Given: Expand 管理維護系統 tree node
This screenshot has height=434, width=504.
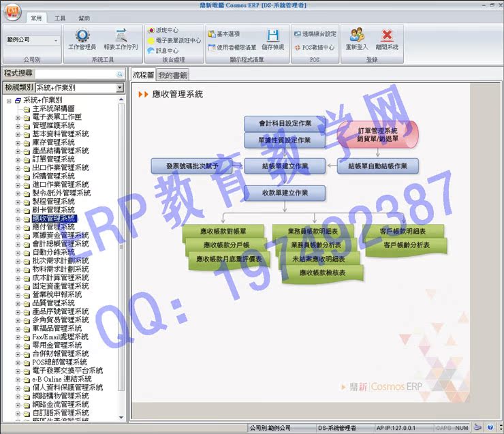Looking at the screenshot, I should coord(18,126).
